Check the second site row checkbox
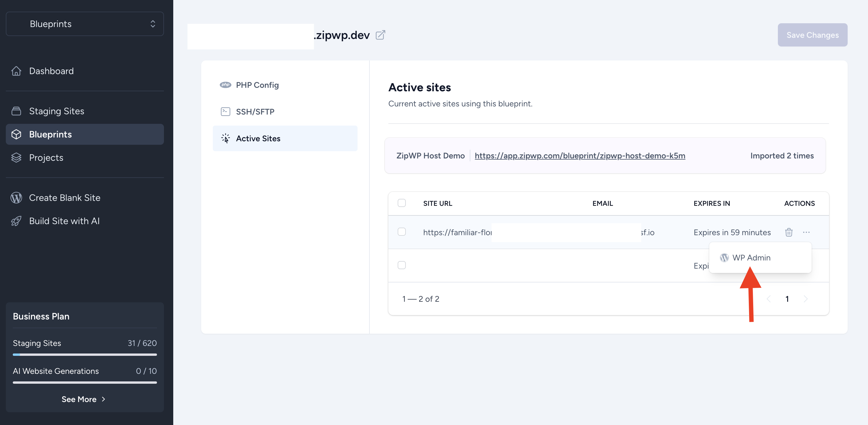This screenshot has width=868, height=425. 401,265
